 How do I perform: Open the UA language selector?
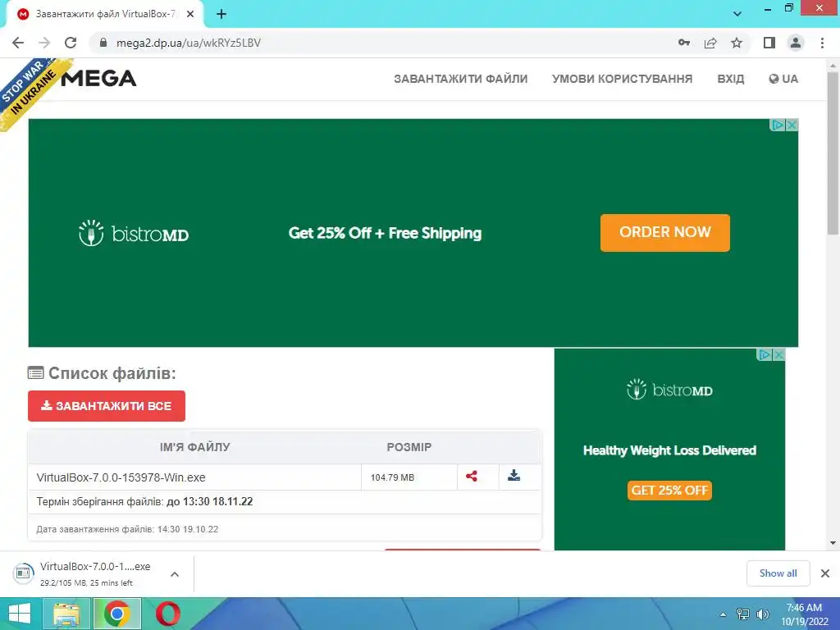[783, 79]
